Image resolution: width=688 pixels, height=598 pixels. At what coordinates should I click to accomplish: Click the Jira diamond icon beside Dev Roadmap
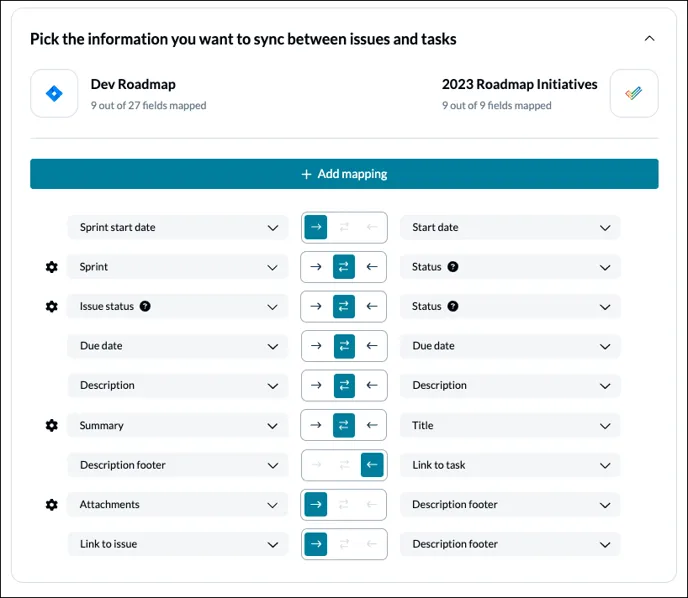(54, 93)
